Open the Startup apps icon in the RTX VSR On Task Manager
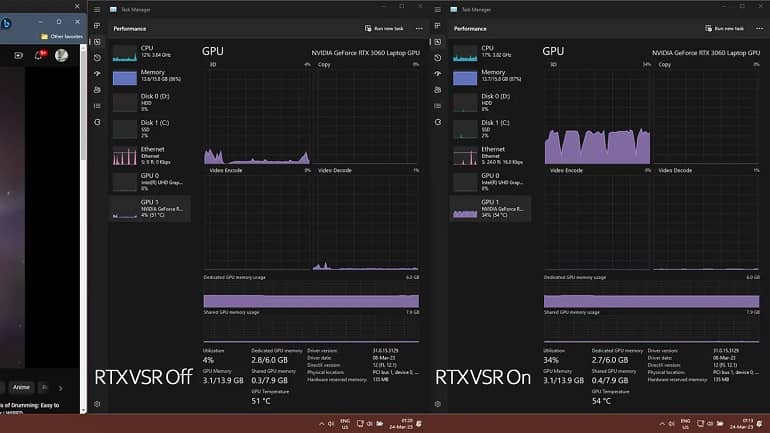This screenshot has height=433, width=770. pyautogui.click(x=438, y=74)
